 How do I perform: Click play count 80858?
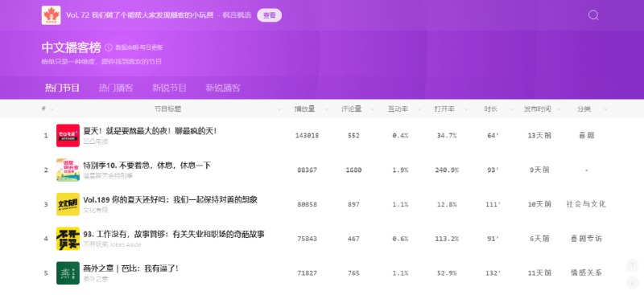pyautogui.click(x=307, y=204)
